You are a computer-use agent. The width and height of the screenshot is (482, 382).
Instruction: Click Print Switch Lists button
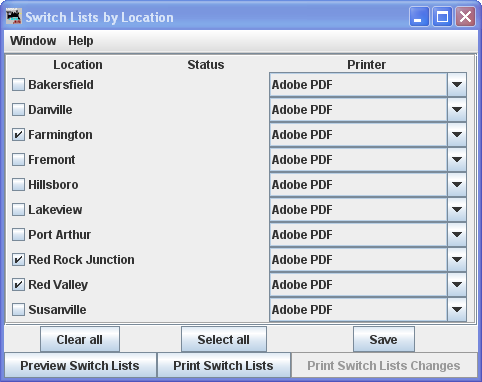tap(224, 365)
